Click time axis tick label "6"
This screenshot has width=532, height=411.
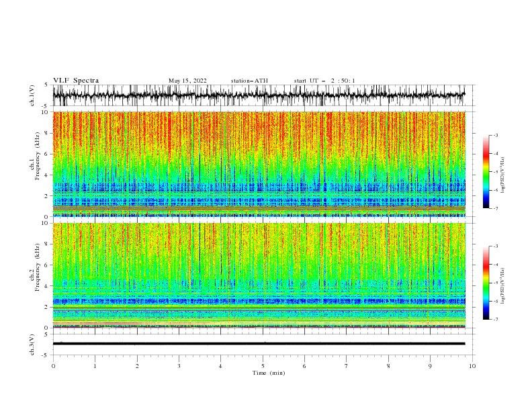tap(304, 366)
